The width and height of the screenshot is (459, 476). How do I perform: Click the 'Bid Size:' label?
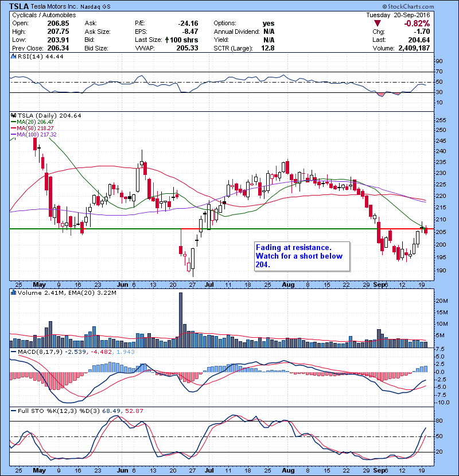pyautogui.click(x=96, y=48)
